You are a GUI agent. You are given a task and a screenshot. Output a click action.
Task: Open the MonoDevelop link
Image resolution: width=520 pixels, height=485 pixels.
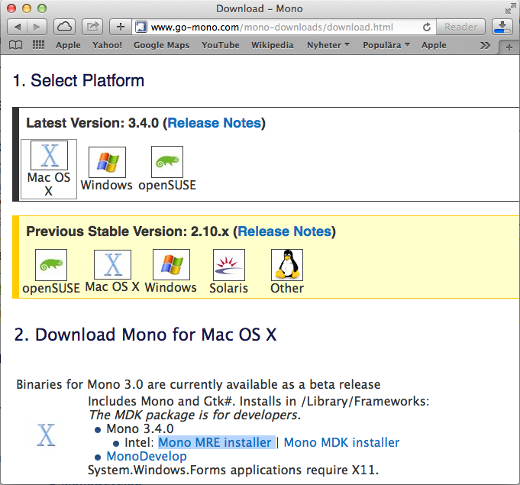click(147, 456)
